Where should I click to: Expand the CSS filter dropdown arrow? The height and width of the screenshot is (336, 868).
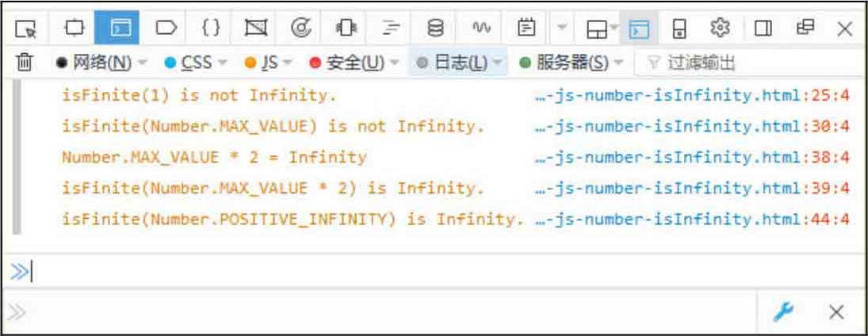(222, 63)
